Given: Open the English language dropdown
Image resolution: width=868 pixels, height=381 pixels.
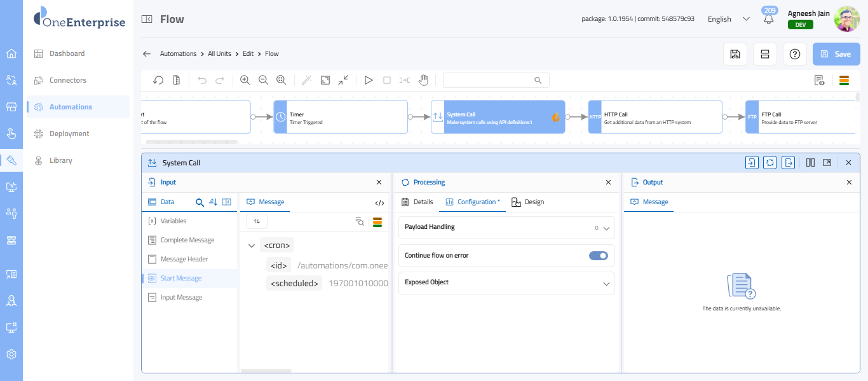Looking at the screenshot, I should click(728, 19).
